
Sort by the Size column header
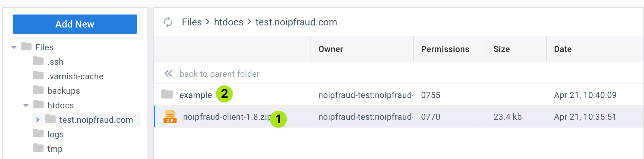[x=502, y=49]
